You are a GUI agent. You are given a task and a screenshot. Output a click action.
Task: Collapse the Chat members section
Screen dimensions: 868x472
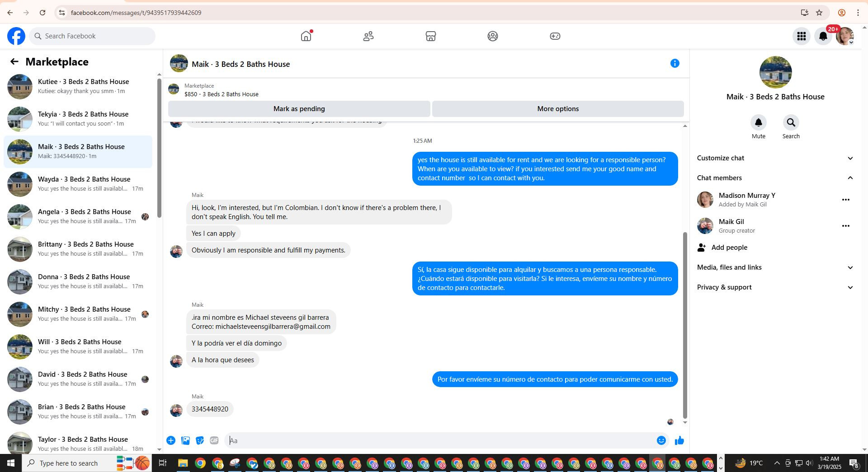[775, 178]
